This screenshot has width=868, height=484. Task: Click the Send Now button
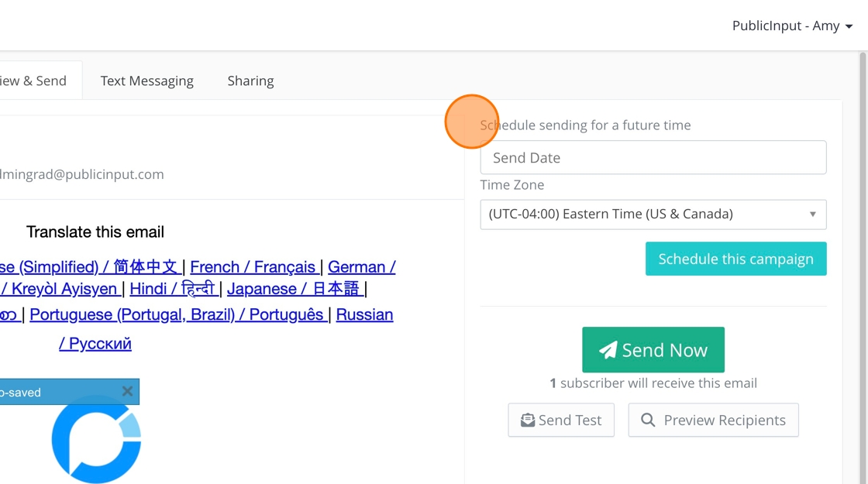(x=653, y=350)
